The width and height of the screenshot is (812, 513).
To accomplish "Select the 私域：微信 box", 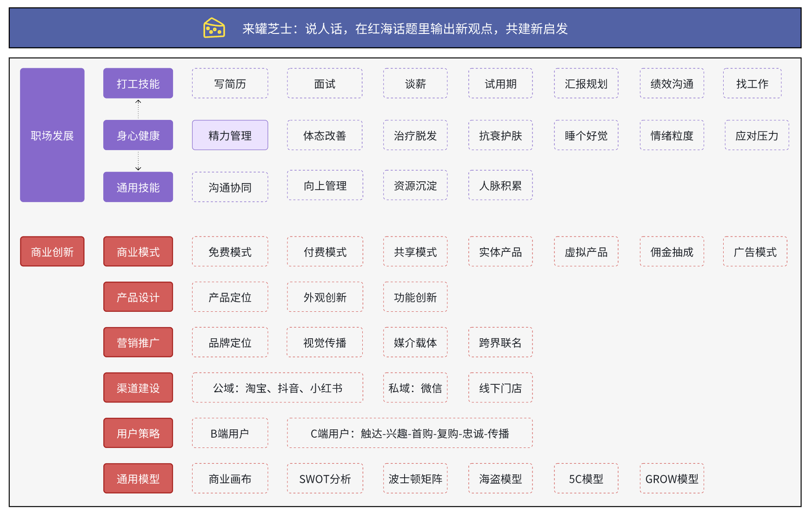I will point(415,388).
